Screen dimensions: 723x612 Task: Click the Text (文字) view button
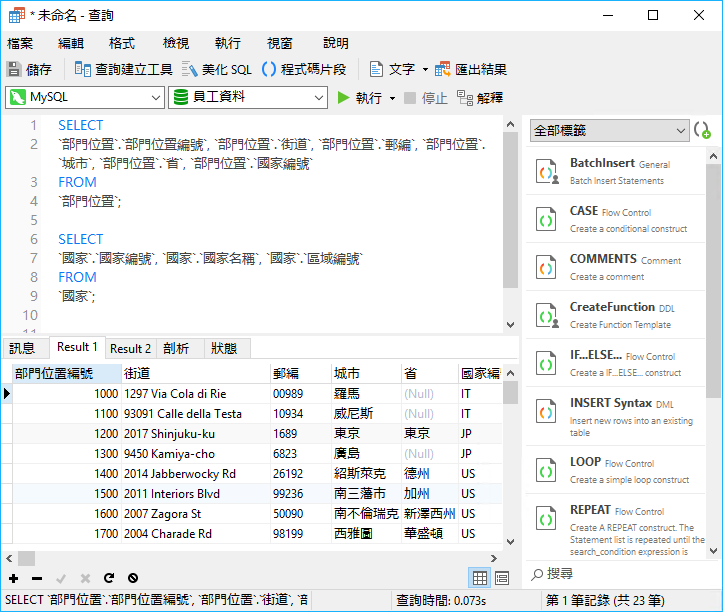tap(392, 70)
